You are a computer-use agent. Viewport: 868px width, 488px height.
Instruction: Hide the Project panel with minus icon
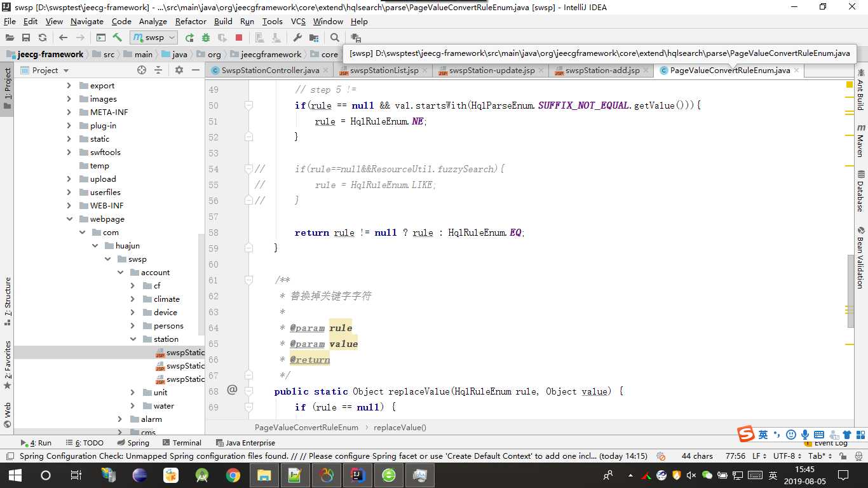[195, 70]
